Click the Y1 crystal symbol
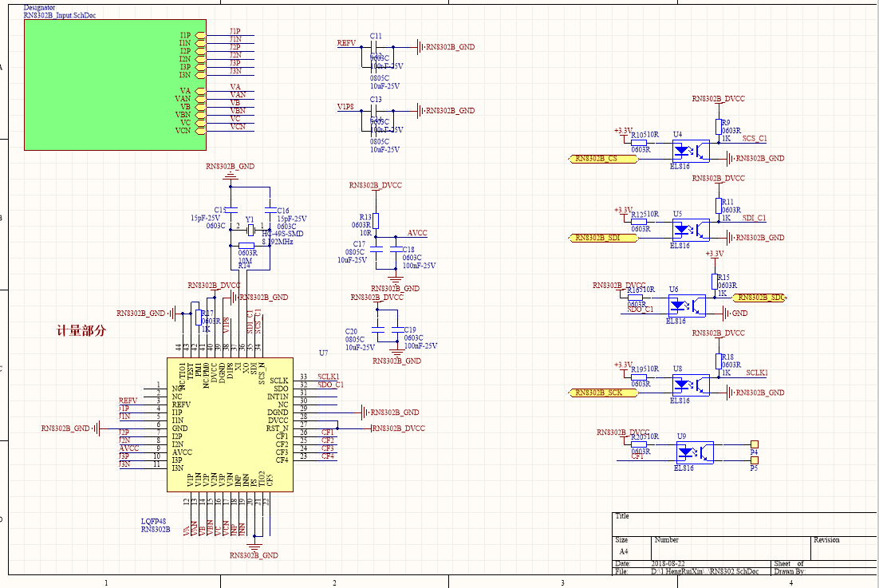Screen dimensions: 879x588 pyautogui.click(x=250, y=229)
